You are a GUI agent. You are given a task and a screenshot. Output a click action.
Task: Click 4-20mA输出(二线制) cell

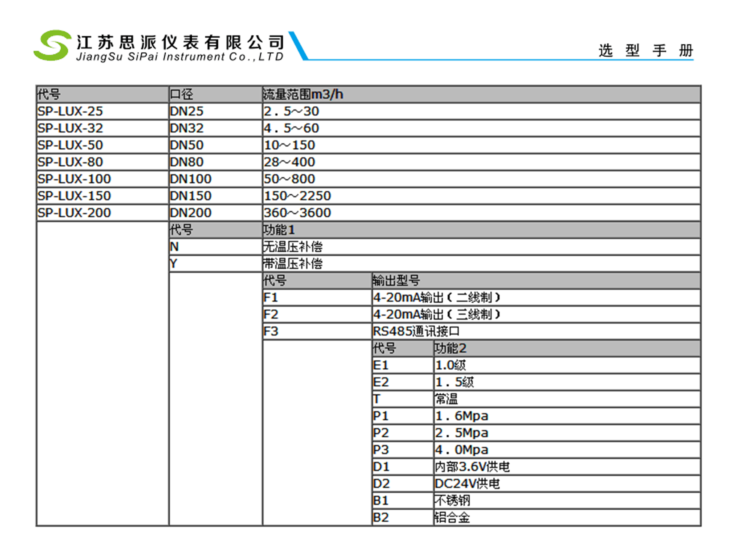tap(536, 297)
